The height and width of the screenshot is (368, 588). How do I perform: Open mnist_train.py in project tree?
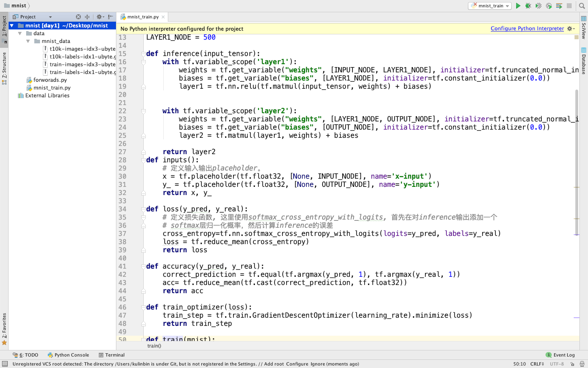49,88
